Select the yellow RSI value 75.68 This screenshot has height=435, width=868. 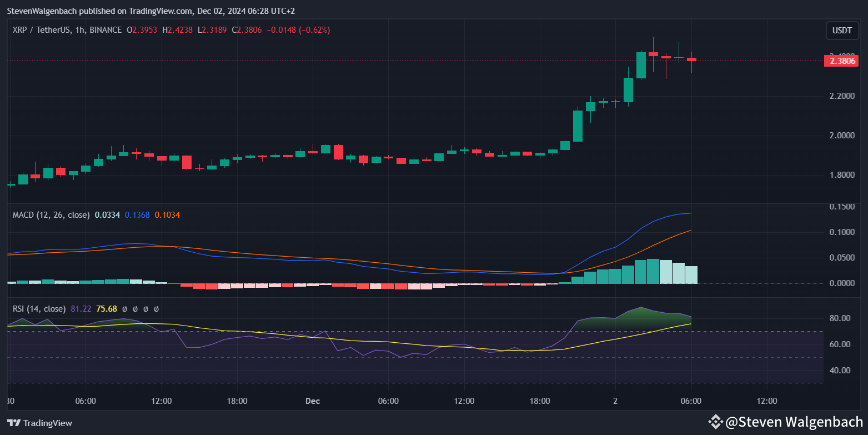106,308
